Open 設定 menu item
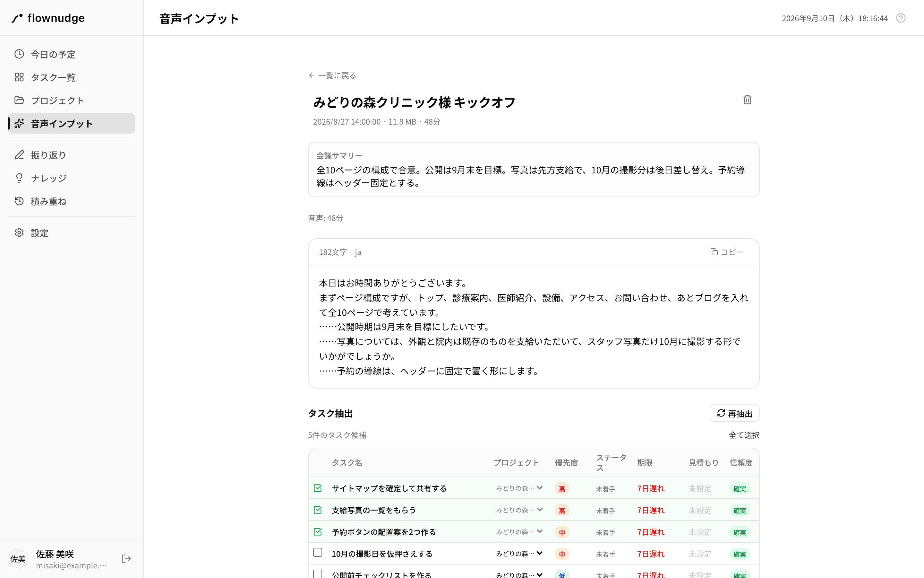Screen dimensions: 924x578 72,232
